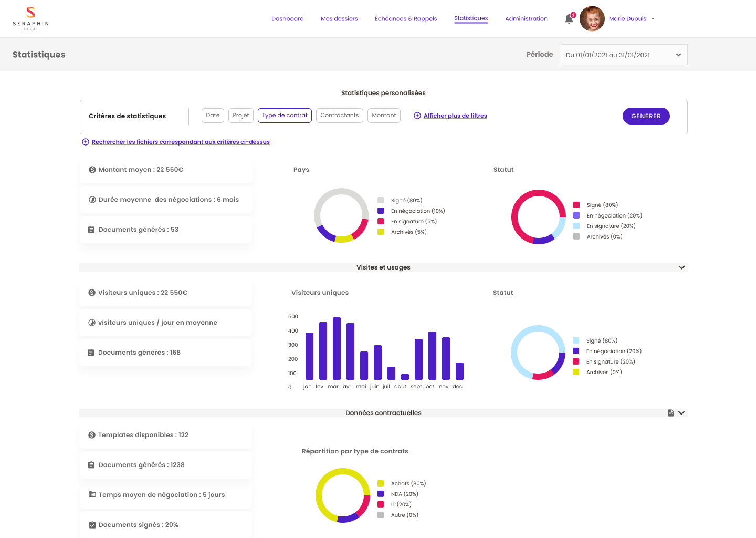The width and height of the screenshot is (756, 538).
Task: Open the Période date range dropdown
Action: click(x=624, y=55)
